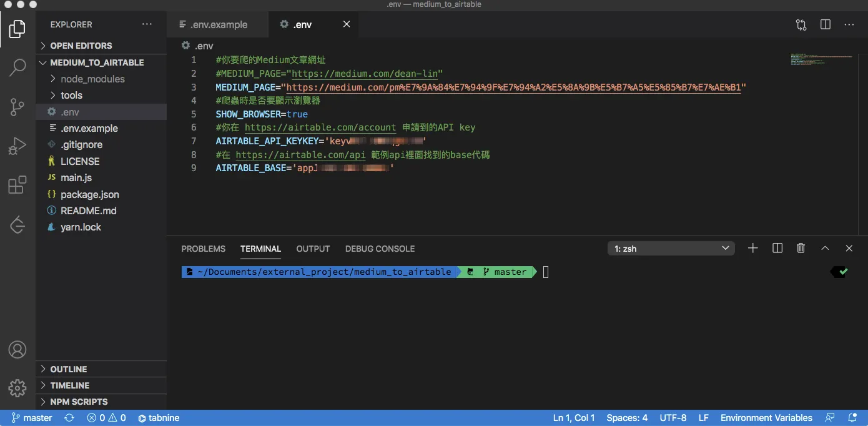Open the Extensions view
The image size is (868, 426).
click(x=17, y=185)
